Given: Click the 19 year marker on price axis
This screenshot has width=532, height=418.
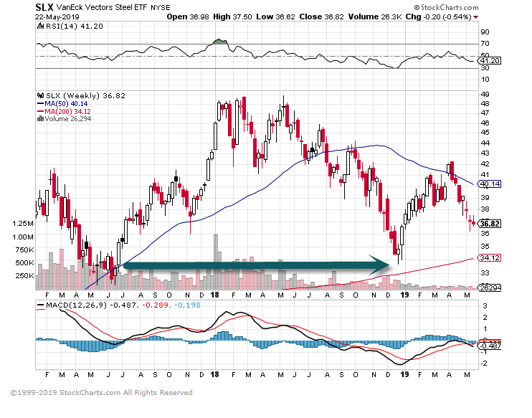Looking at the screenshot, I should pyautogui.click(x=404, y=295).
